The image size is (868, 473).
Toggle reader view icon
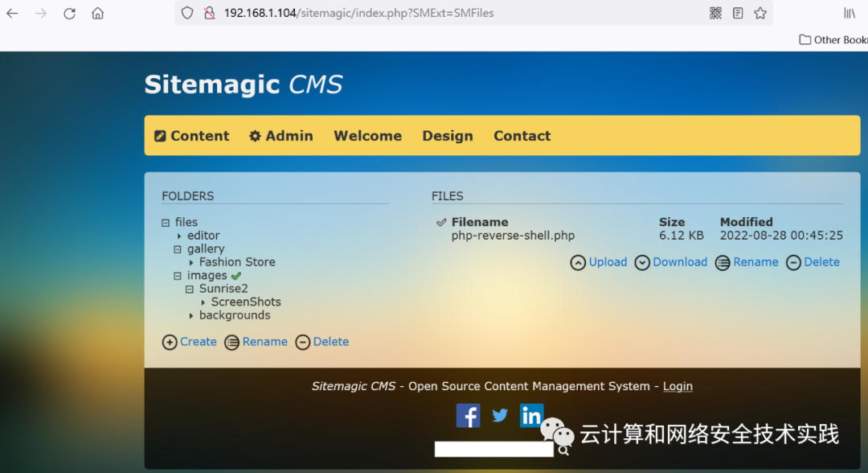(737, 13)
